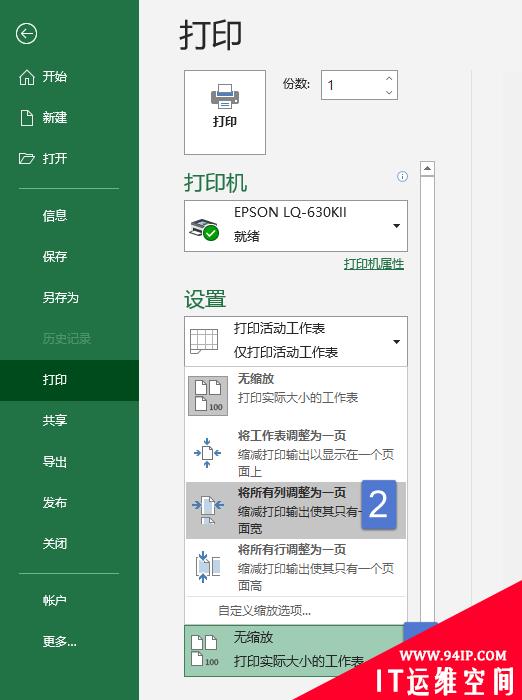
Task: Click the printer info icon
Action: [402, 176]
